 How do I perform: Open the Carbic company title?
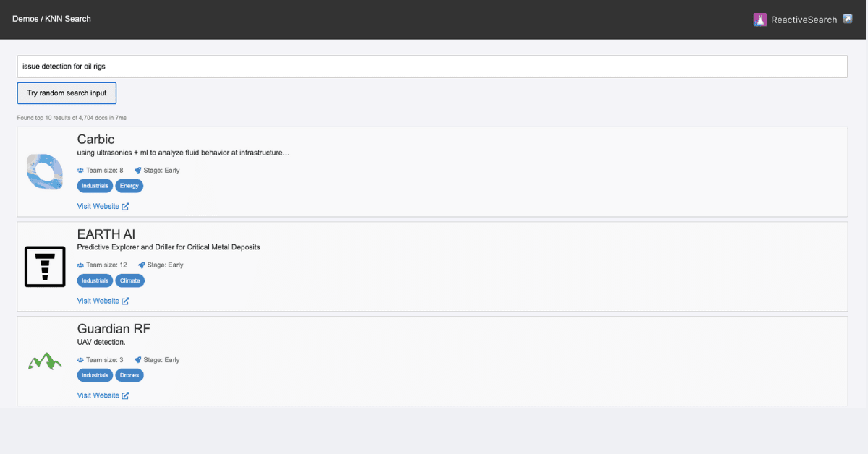pyautogui.click(x=95, y=139)
